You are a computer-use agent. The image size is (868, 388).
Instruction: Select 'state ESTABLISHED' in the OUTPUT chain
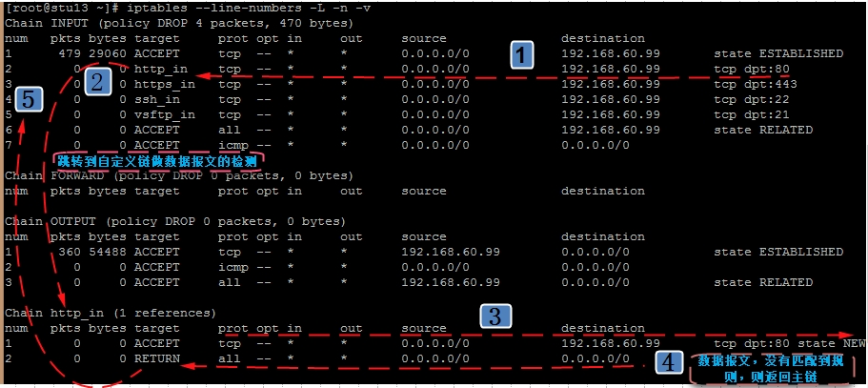778,252
